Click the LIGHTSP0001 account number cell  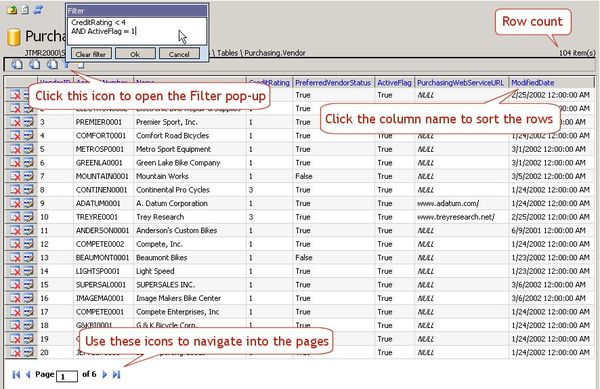(x=98, y=271)
